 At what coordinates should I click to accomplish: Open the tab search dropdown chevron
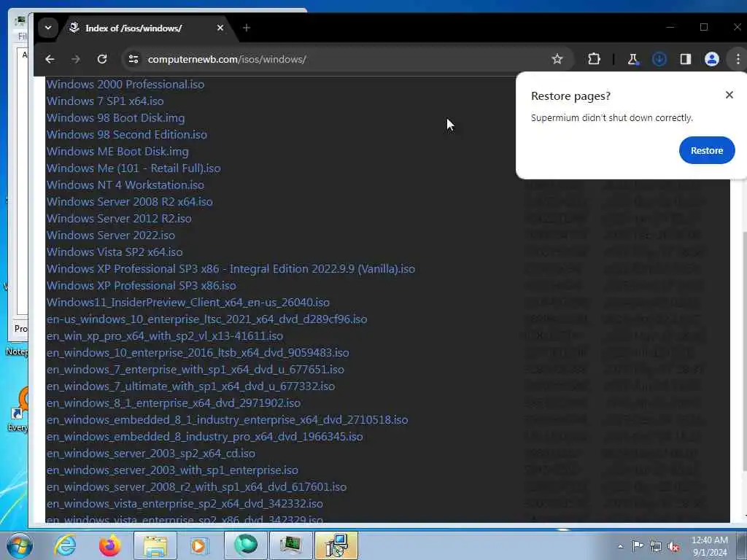(48, 28)
